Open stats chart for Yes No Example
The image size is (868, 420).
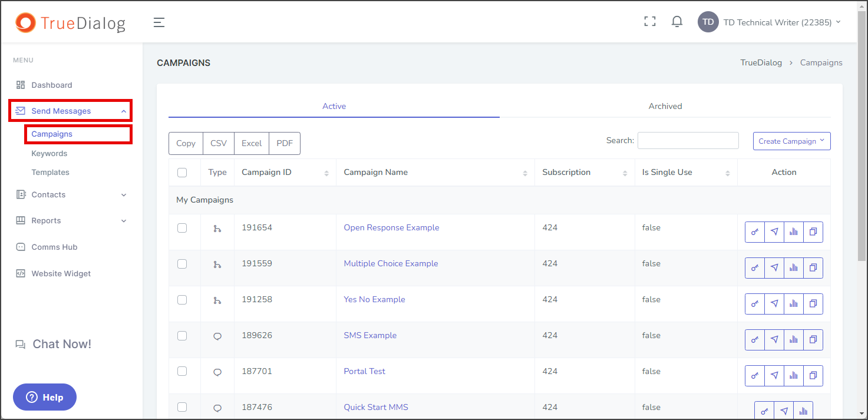(x=794, y=304)
